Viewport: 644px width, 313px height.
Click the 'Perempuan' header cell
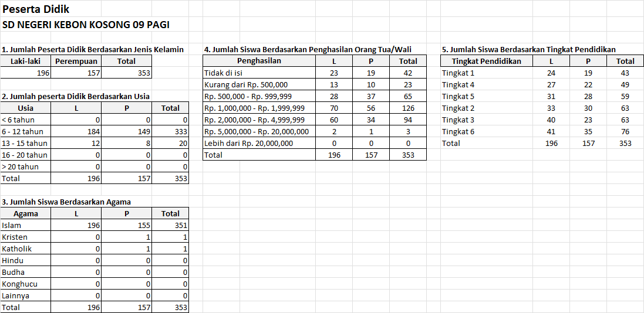click(76, 61)
